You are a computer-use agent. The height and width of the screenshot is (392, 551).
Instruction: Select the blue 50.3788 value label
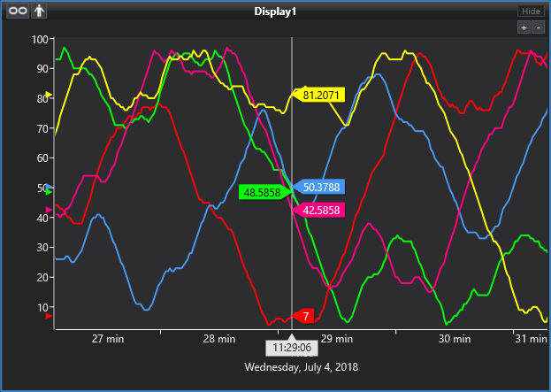pos(322,187)
